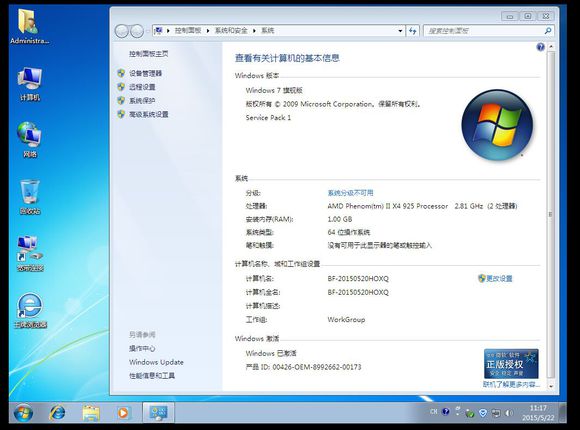Click the green checkmark tray icon
Screen dimensions: 580x430
tap(470, 413)
